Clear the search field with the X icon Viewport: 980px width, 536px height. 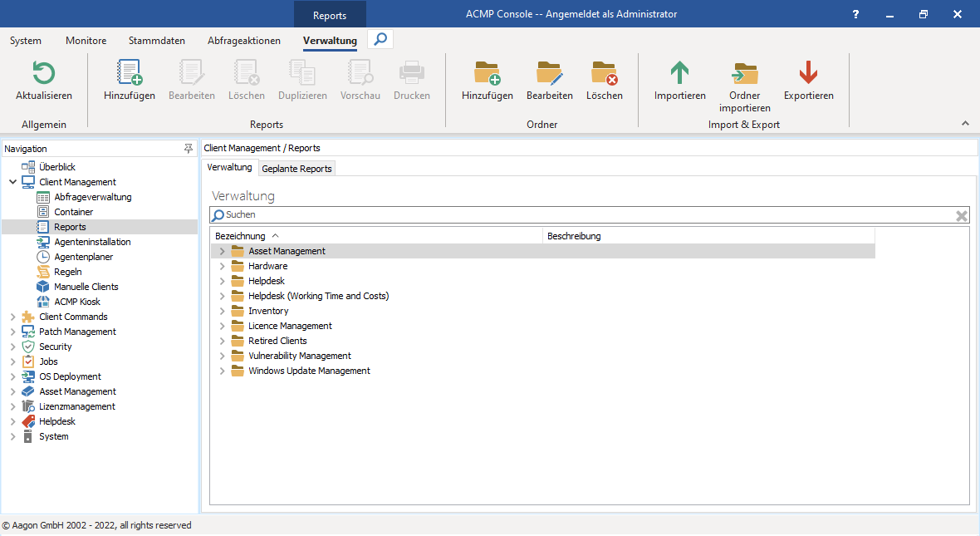coord(961,216)
